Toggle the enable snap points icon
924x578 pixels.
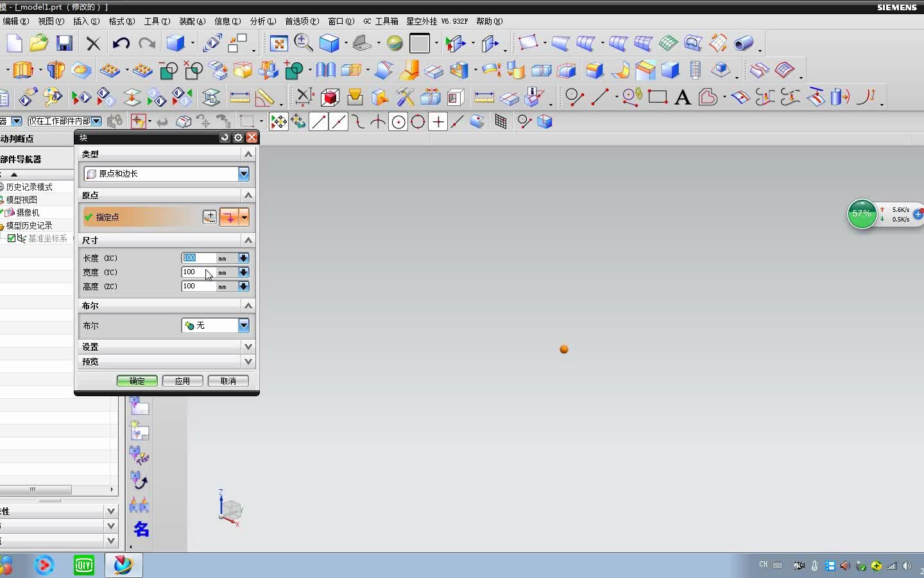(x=278, y=121)
